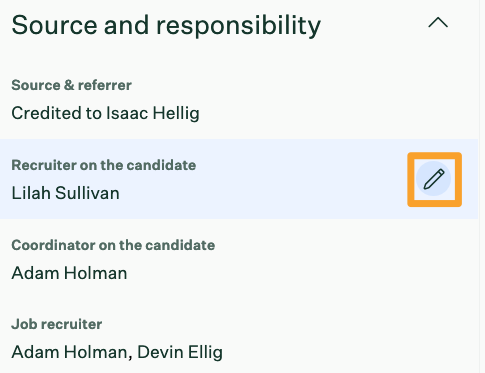Image resolution: width=485 pixels, height=373 pixels.
Task: Open the Credited to Isaac Hellig entry
Action: coord(105,113)
